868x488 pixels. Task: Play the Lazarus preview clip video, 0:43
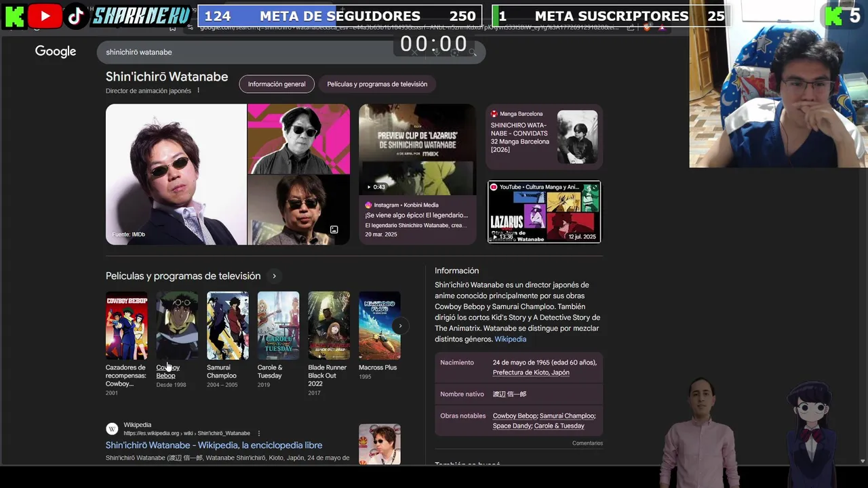(x=417, y=149)
